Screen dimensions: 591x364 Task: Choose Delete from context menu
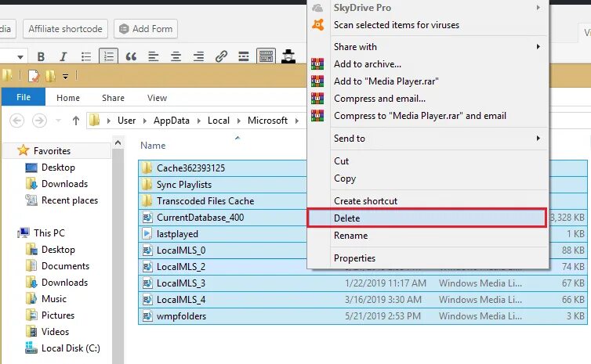tap(427, 218)
